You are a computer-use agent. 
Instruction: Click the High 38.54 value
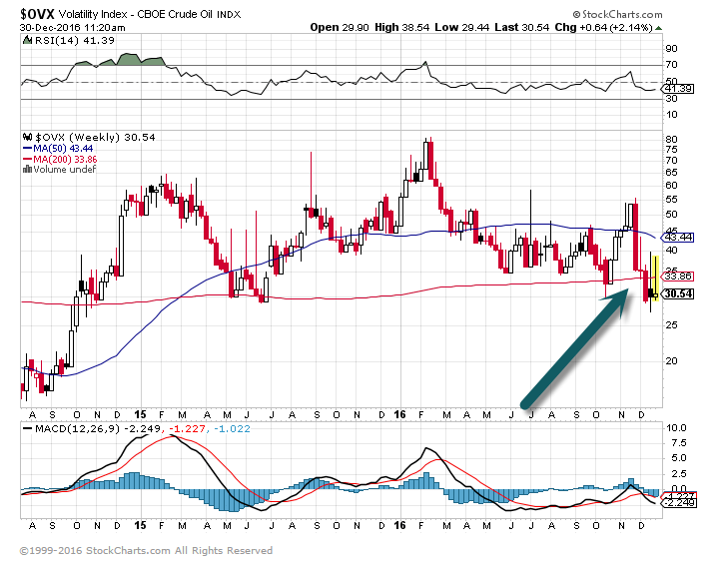point(402,27)
